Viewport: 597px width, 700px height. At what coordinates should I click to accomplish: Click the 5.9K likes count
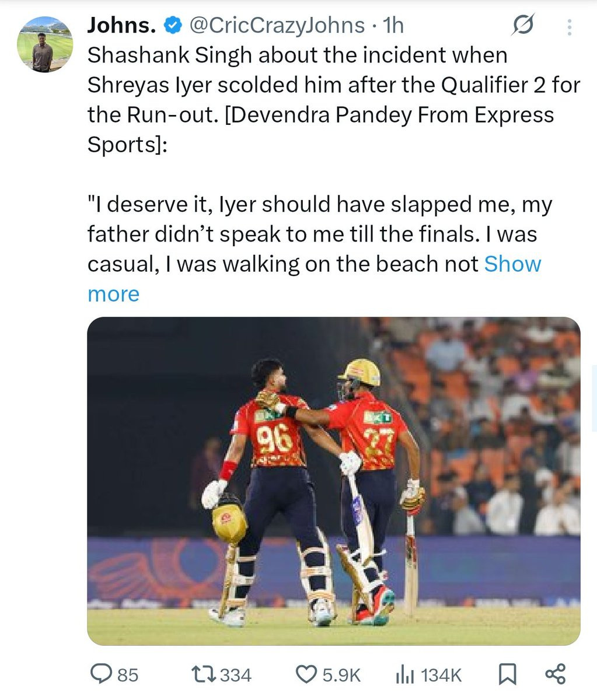pos(341,675)
